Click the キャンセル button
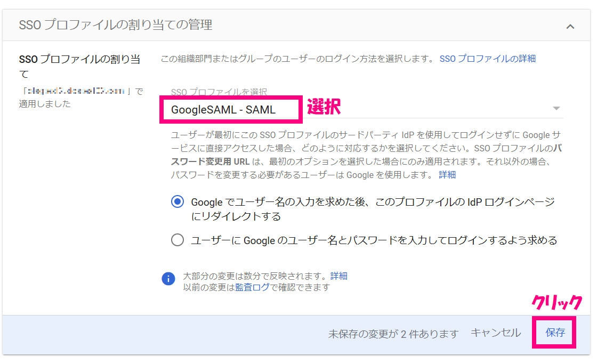The height and width of the screenshot is (364, 605). (495, 333)
